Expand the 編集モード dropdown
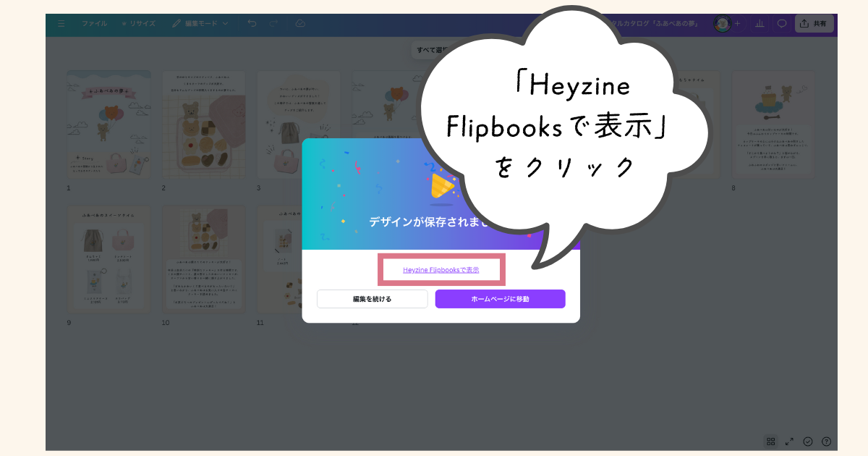The height and width of the screenshot is (456, 868). 201,23
